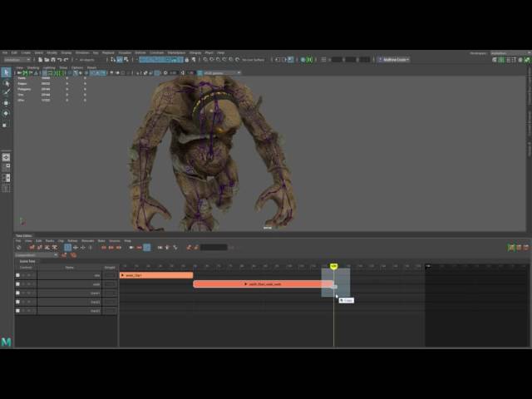
Task: Open the viewport Lighting menu
Action: pos(49,68)
